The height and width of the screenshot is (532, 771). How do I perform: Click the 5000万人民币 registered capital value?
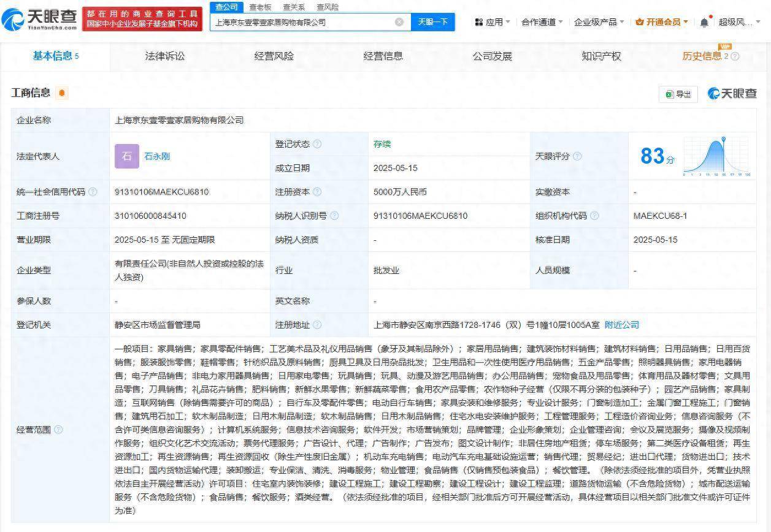[400, 192]
